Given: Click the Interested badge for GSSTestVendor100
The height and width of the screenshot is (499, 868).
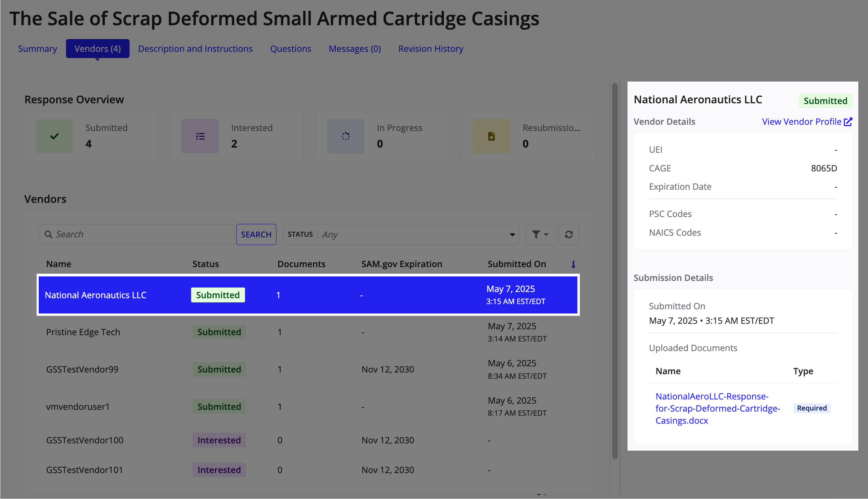Looking at the screenshot, I should [x=219, y=440].
